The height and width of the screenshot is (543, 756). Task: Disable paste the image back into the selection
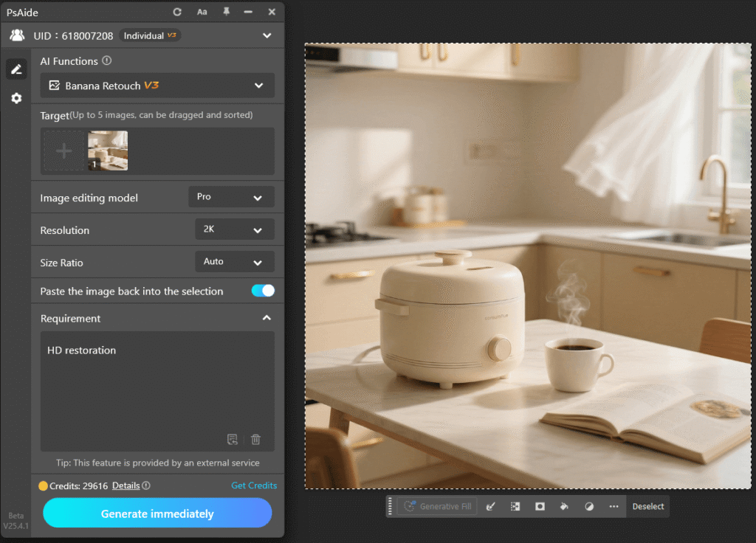pyautogui.click(x=262, y=291)
